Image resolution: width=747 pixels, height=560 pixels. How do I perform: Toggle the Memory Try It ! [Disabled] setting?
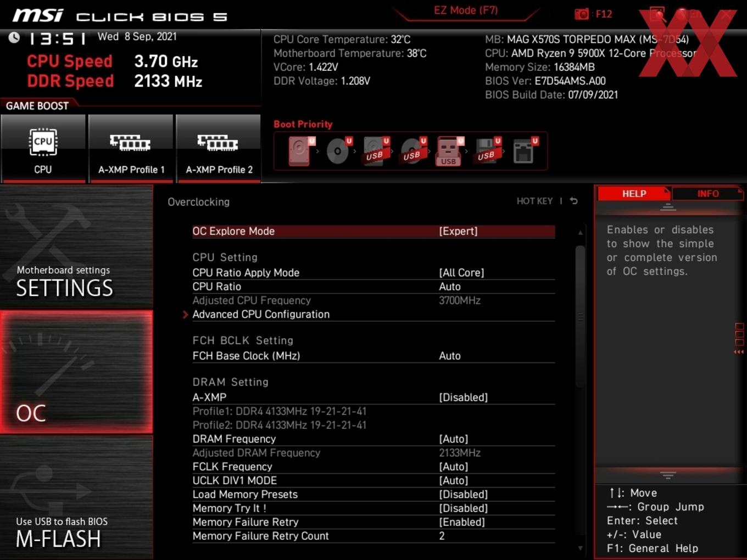click(463, 508)
